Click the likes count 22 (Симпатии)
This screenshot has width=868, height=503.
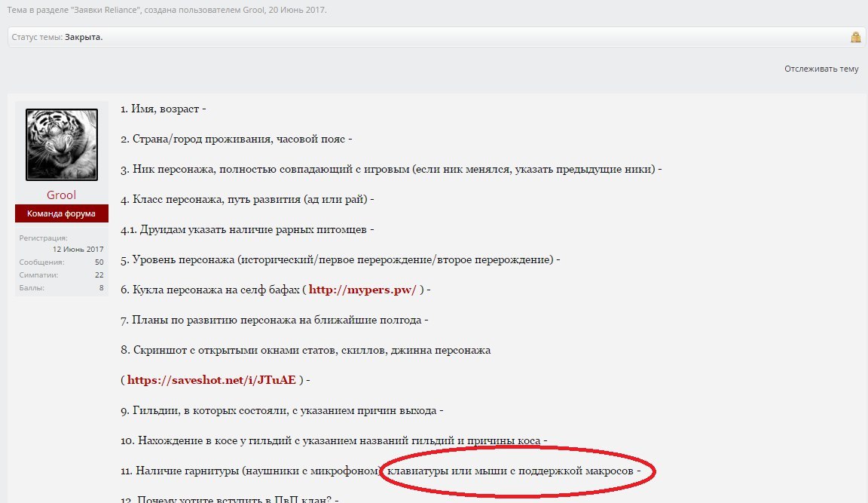[99, 275]
